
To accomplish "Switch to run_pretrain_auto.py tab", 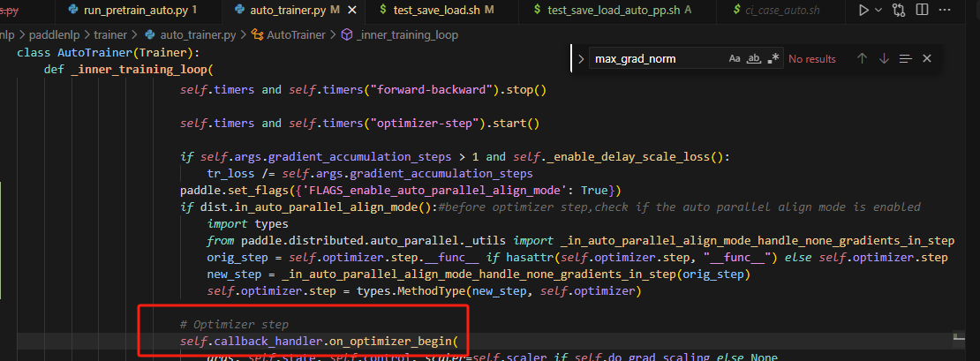I will pos(139,10).
